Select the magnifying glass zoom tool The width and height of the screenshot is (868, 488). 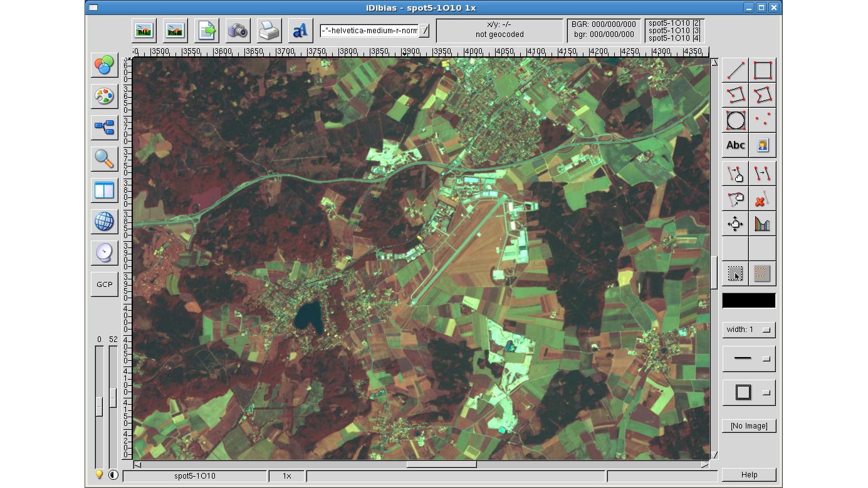pos(104,159)
